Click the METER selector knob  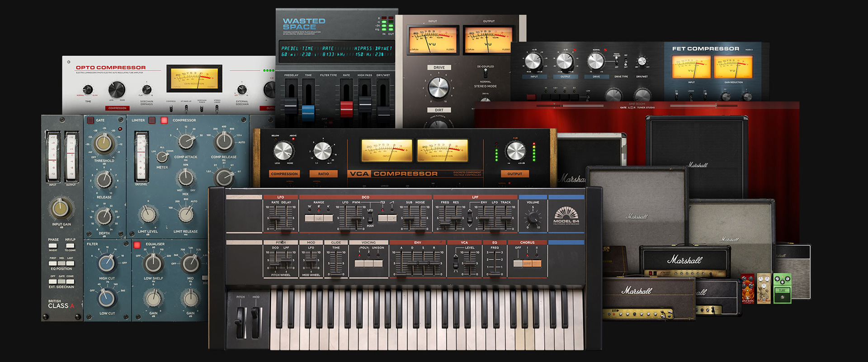point(162,157)
